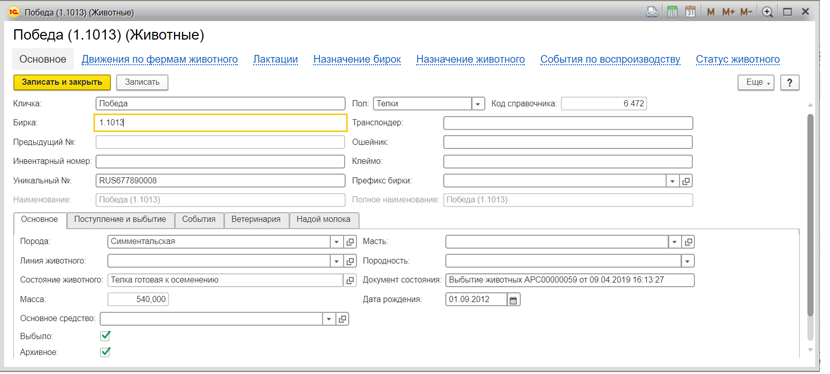Open the inner Основное tab
830x374 pixels.
(x=40, y=220)
